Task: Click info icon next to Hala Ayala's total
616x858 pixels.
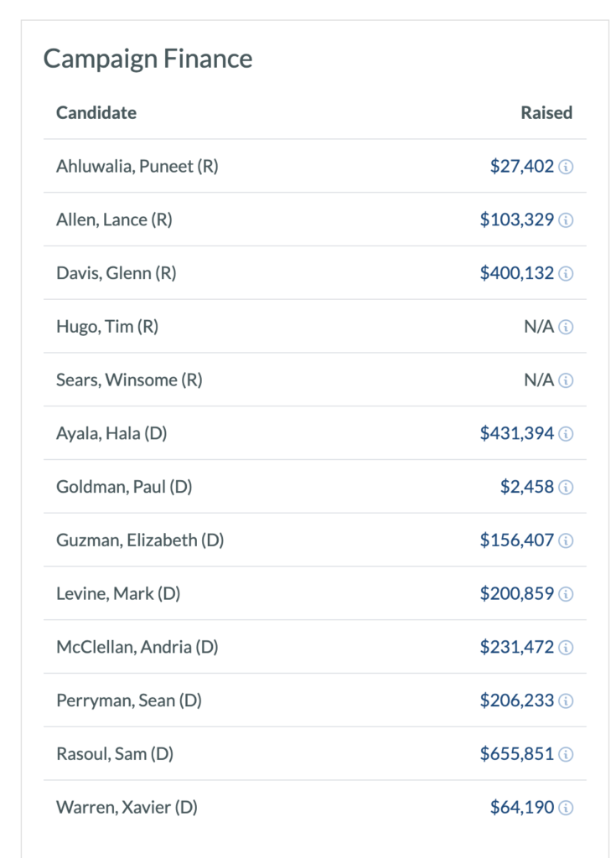Action: pyautogui.click(x=566, y=434)
